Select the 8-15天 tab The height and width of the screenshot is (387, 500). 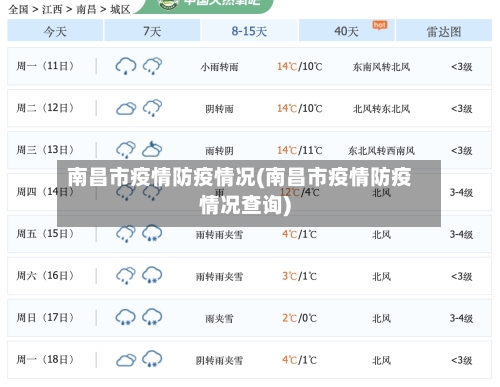[249, 30]
